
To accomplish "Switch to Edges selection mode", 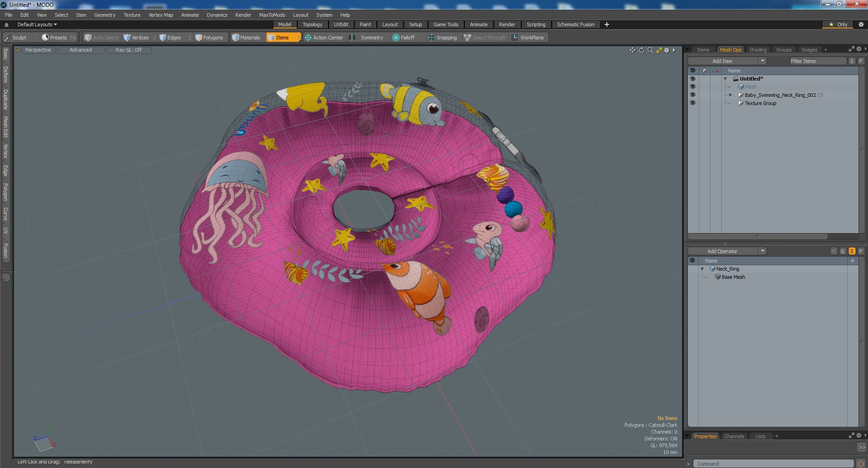I will pyautogui.click(x=174, y=38).
